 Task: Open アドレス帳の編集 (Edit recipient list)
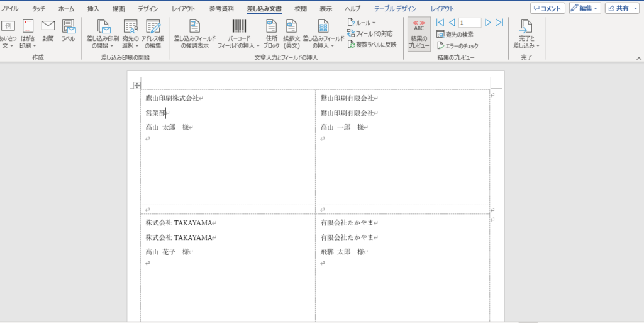coord(152,34)
